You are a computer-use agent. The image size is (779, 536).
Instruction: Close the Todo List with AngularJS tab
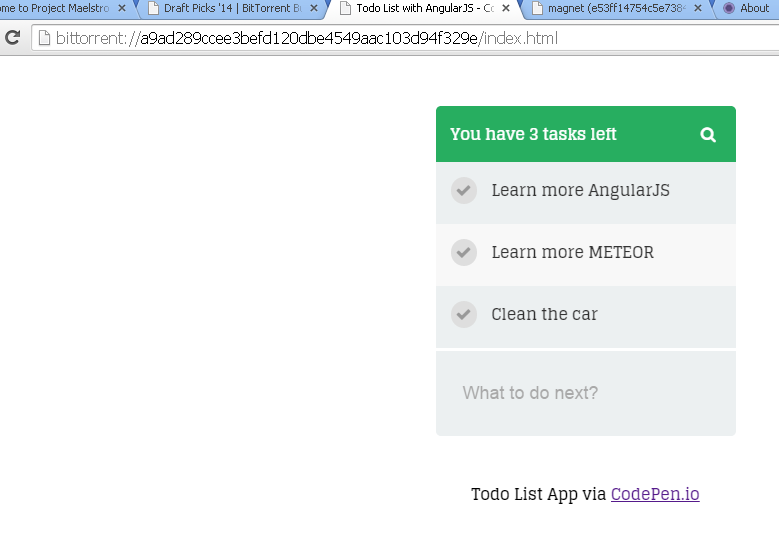point(506,8)
